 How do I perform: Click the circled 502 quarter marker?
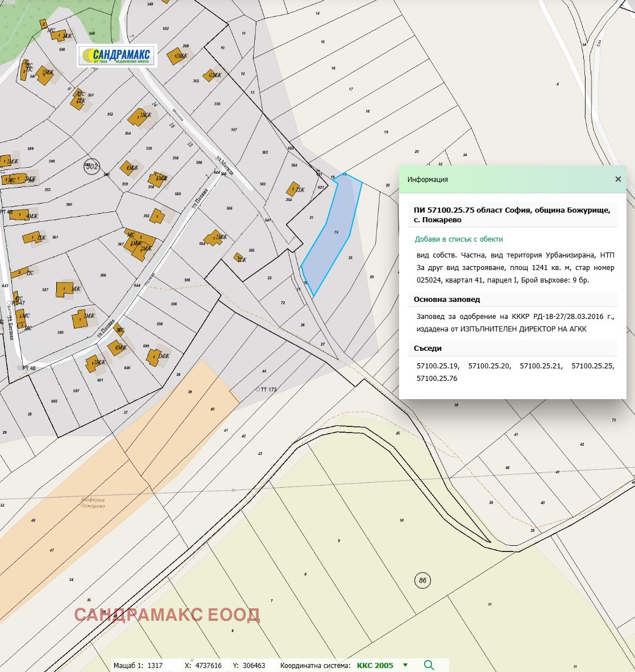pos(92,167)
